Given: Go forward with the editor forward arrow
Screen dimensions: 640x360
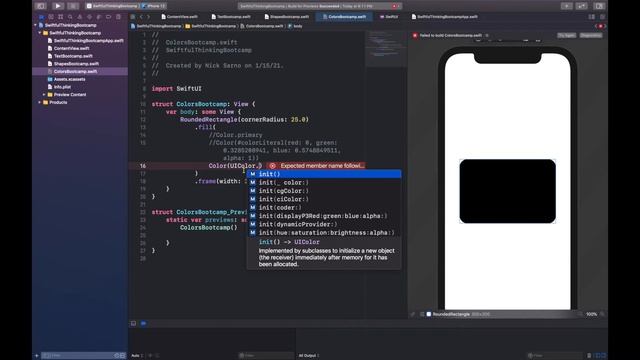Looking at the screenshot, I should click(x=148, y=17).
